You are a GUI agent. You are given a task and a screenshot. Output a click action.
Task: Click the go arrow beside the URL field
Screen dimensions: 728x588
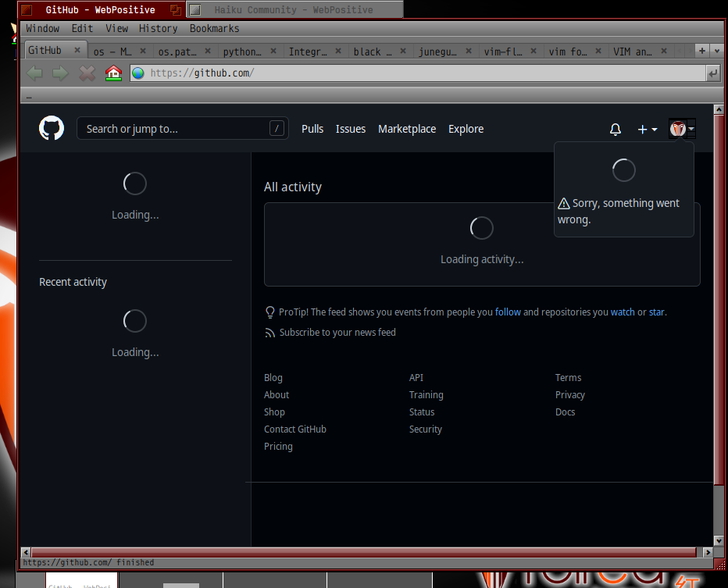click(x=712, y=73)
